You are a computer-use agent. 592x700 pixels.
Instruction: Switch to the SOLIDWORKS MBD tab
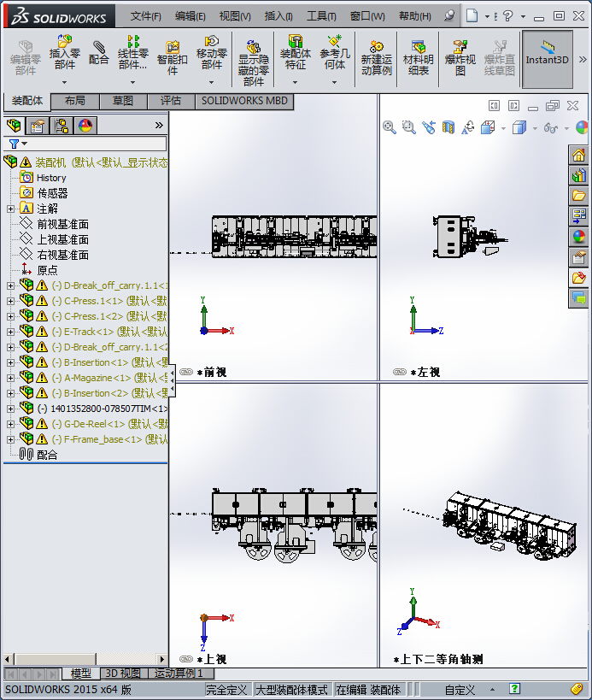pyautogui.click(x=244, y=101)
